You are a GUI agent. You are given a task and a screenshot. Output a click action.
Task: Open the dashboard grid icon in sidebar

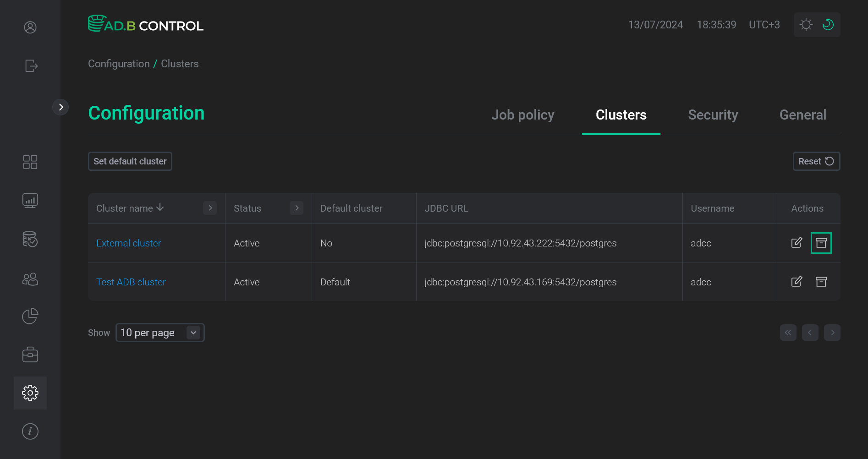pyautogui.click(x=30, y=162)
